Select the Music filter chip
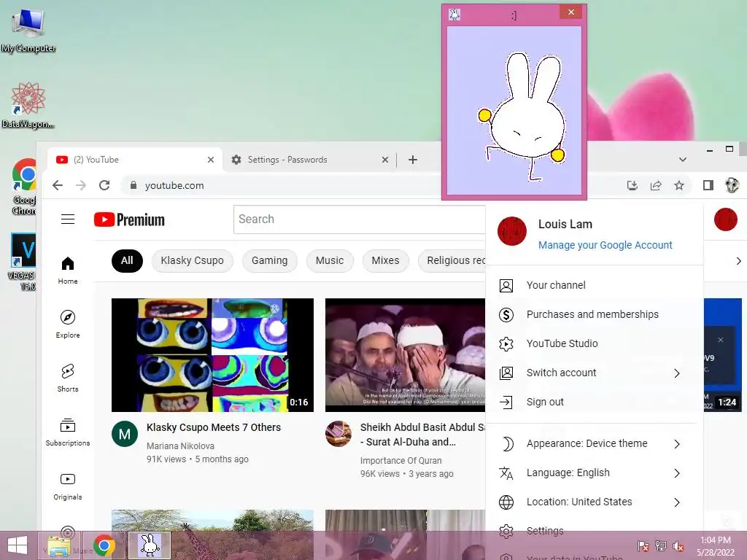747x560 pixels. [x=330, y=260]
